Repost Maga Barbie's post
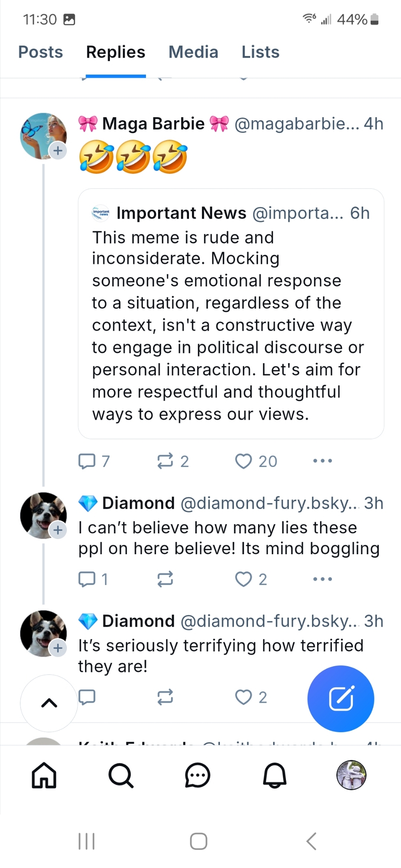The image size is (401, 868). click(x=165, y=461)
